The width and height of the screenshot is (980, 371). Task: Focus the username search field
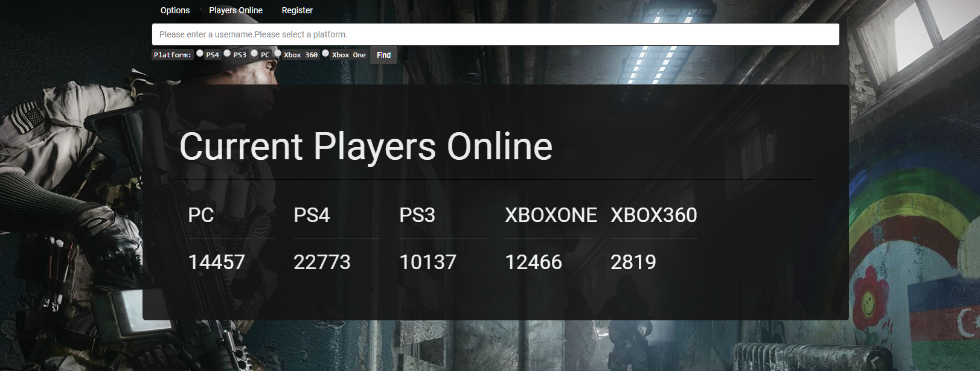[x=495, y=34]
